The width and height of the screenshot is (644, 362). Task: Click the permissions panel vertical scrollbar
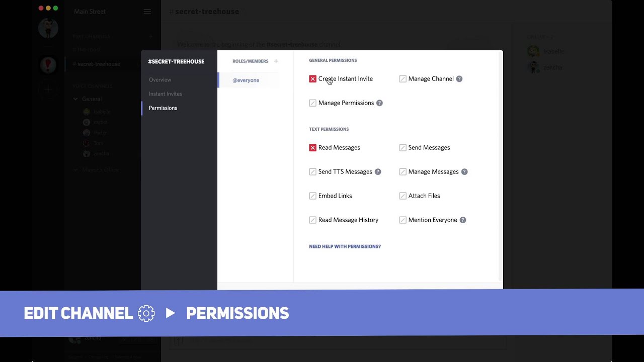click(500, 166)
